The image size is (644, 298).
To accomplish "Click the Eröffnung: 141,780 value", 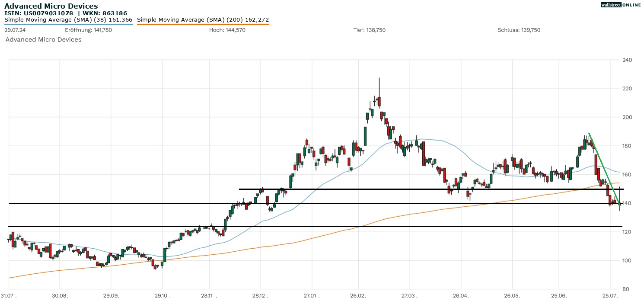I will (x=88, y=30).
